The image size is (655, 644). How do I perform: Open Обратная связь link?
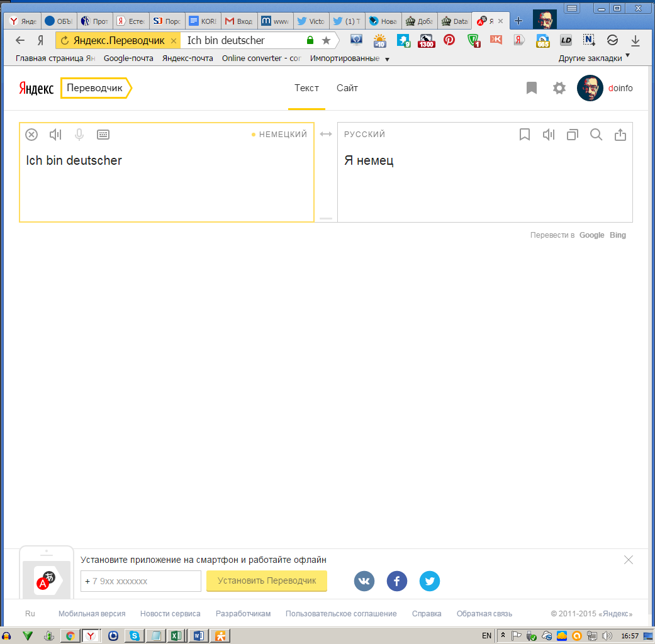click(x=484, y=614)
